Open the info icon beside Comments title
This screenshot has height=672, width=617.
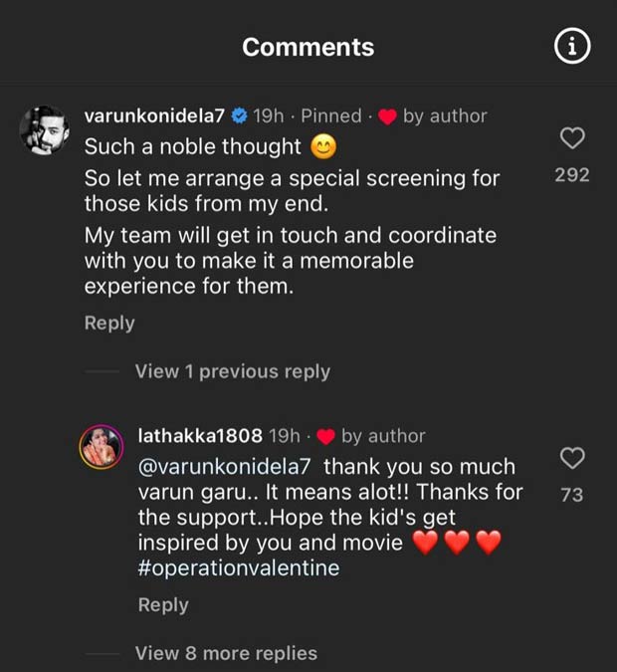tap(572, 47)
